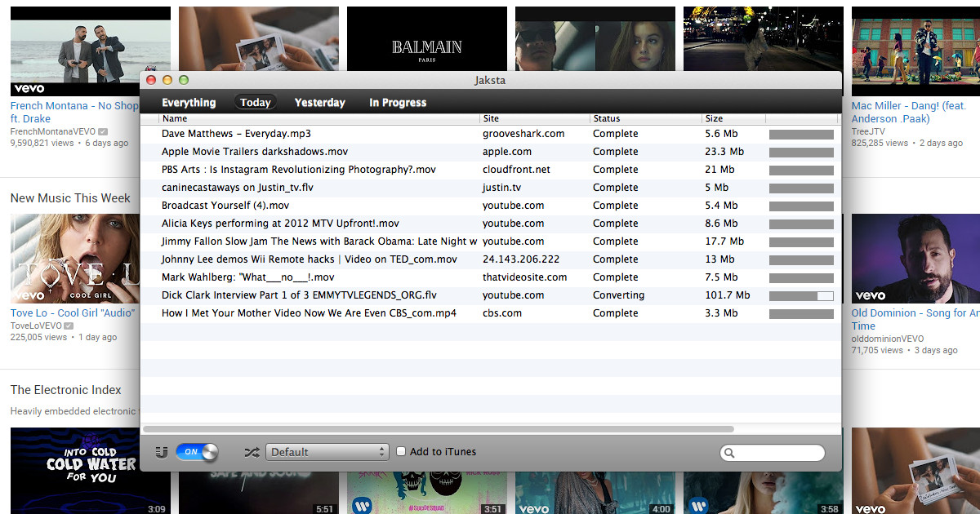Select Broadcast Yourself (4).mov row
This screenshot has width=980, height=514.
pos(490,206)
